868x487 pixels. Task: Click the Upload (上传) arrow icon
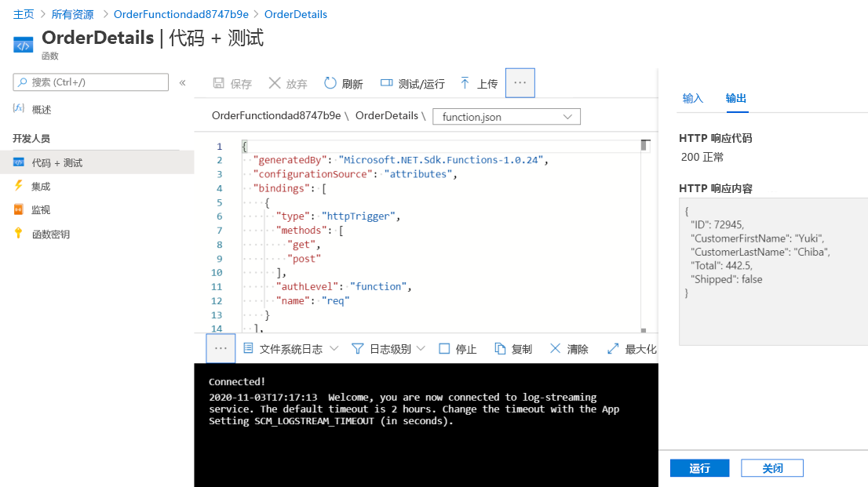(x=465, y=83)
